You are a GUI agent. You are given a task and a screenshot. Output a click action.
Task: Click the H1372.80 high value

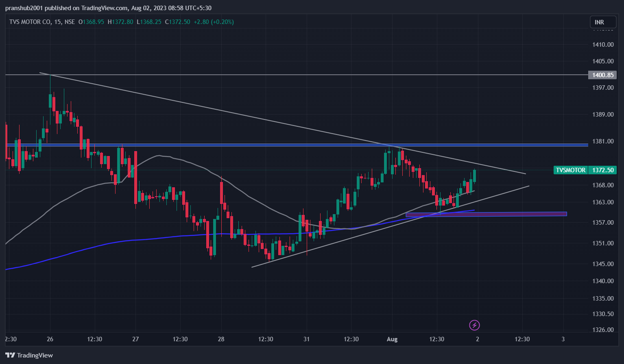[x=120, y=22]
